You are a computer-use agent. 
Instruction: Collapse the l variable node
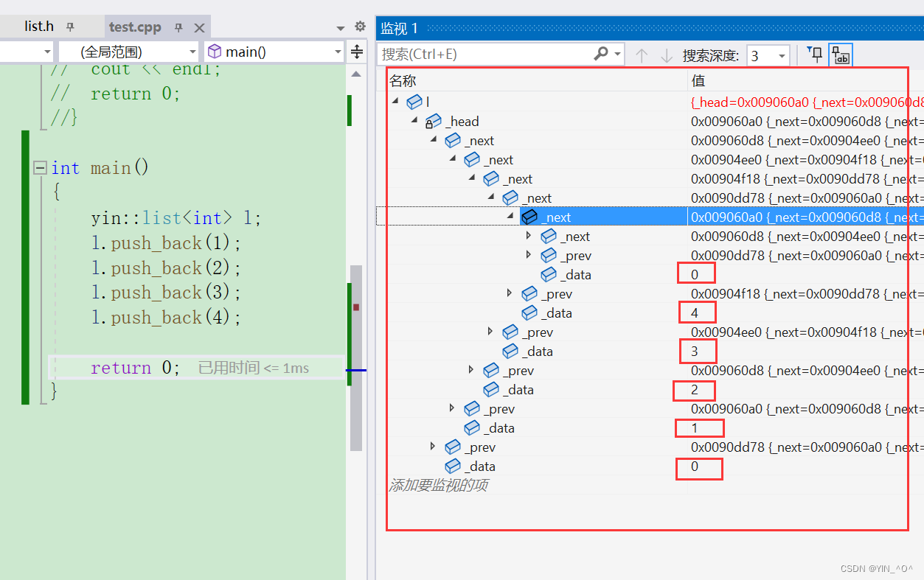click(x=395, y=102)
